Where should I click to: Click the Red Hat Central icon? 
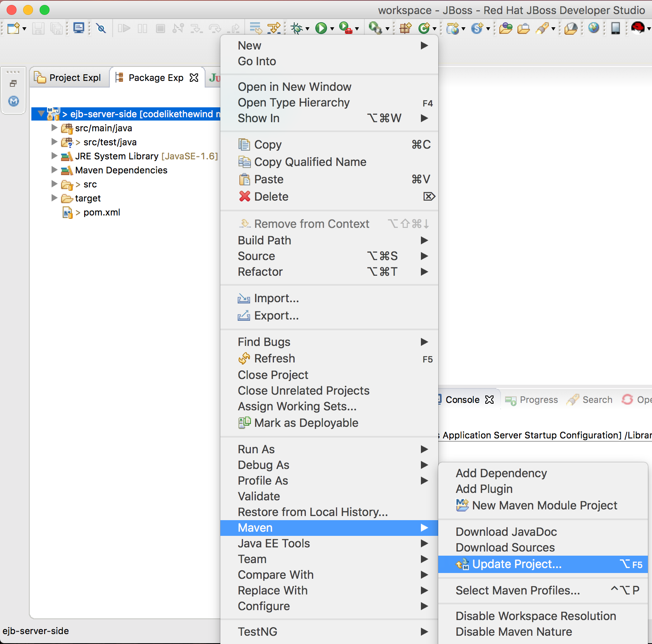638,28
